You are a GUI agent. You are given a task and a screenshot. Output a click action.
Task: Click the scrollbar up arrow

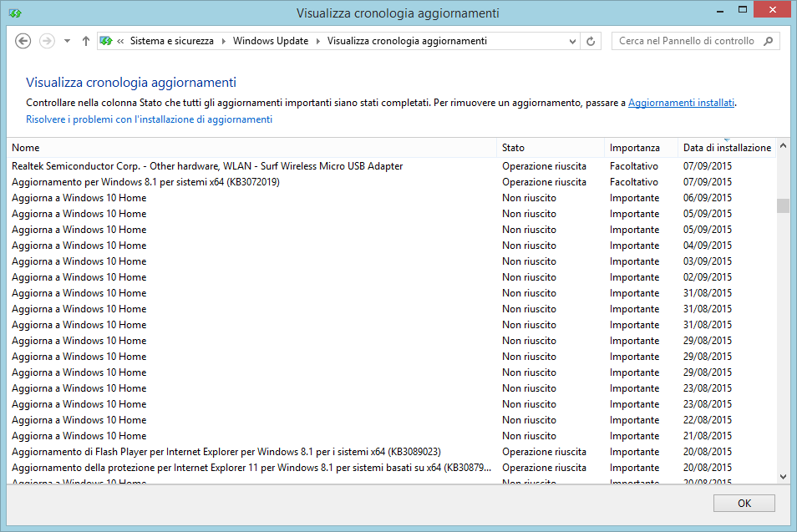(783, 146)
